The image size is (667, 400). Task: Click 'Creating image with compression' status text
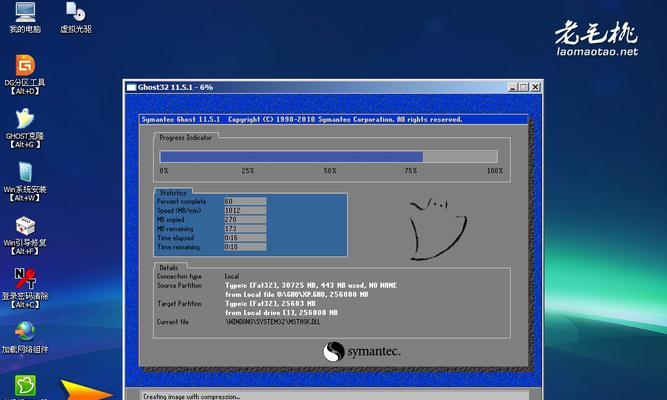point(191,396)
